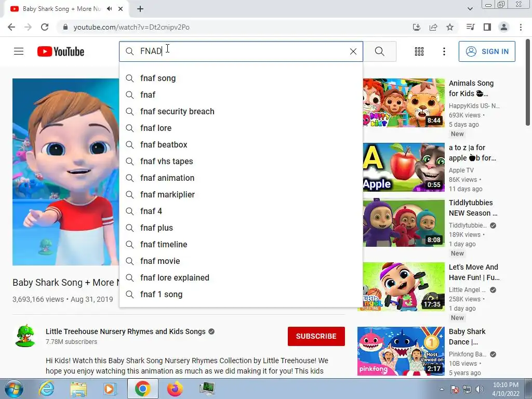
Task: Open the YouTube guide hamburger menu
Action: coord(19,51)
